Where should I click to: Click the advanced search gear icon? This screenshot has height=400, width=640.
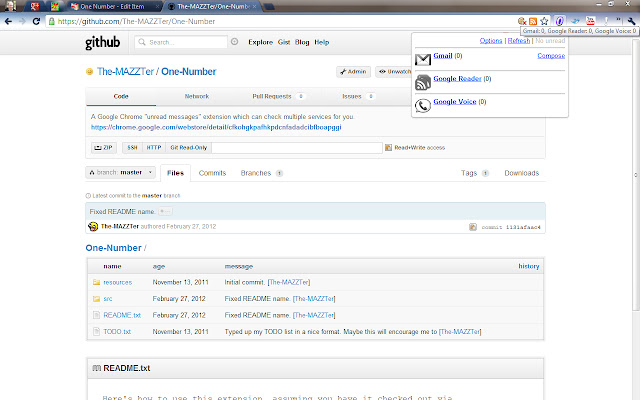(x=234, y=42)
